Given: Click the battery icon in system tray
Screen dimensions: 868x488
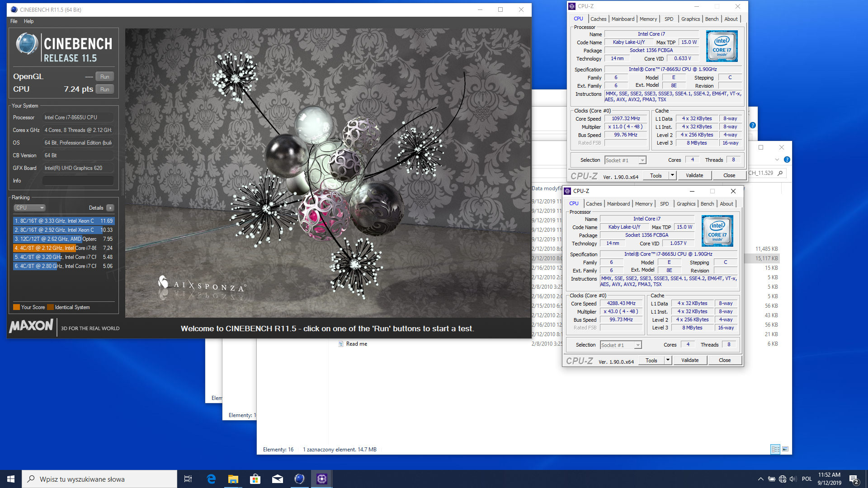Looking at the screenshot, I should [x=772, y=479].
